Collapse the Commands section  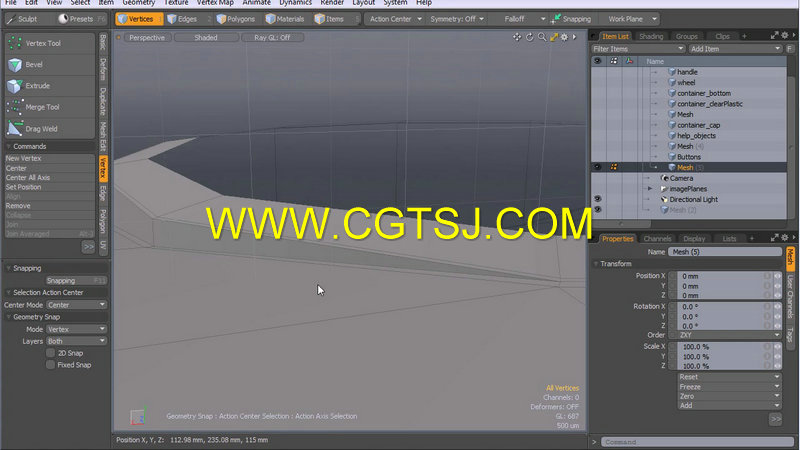(9, 146)
